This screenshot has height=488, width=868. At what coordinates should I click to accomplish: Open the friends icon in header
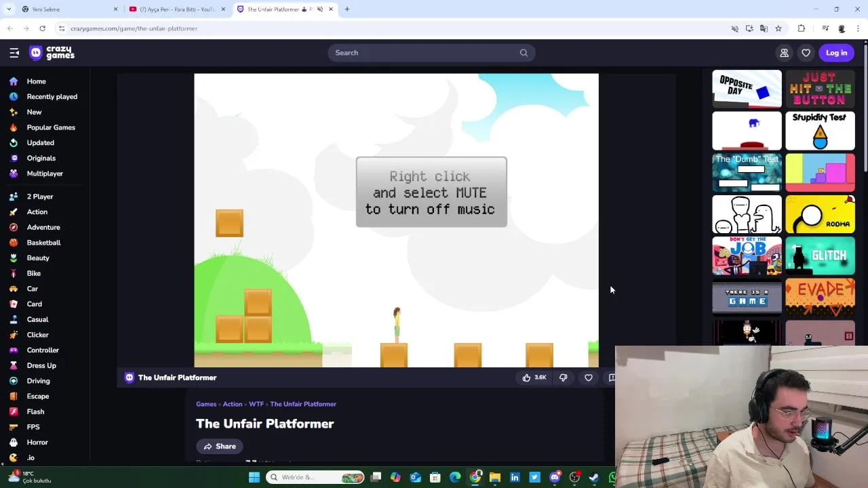tap(784, 53)
